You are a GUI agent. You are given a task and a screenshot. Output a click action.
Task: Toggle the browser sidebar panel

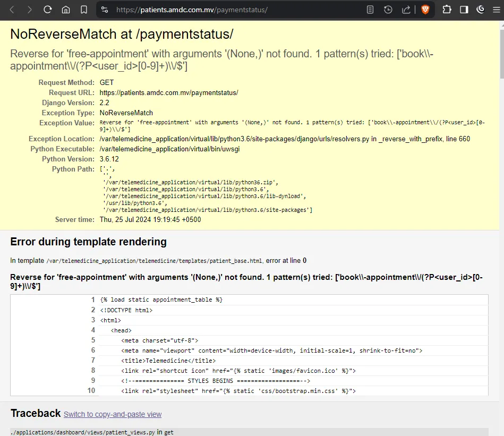click(x=464, y=10)
